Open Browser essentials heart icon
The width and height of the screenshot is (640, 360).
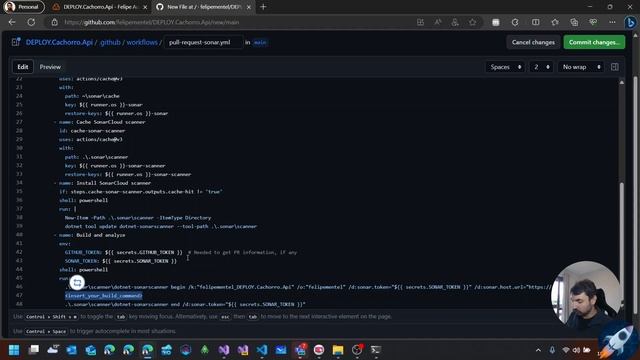click(593, 22)
